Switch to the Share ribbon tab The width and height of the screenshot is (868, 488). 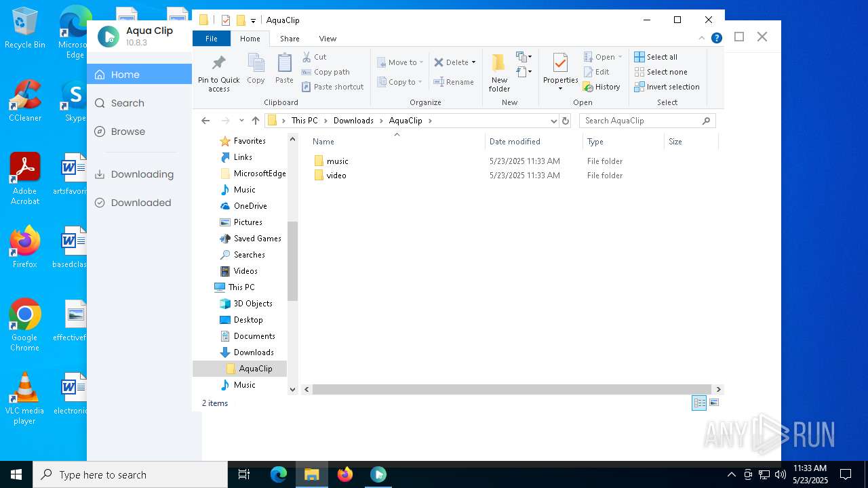tap(290, 39)
